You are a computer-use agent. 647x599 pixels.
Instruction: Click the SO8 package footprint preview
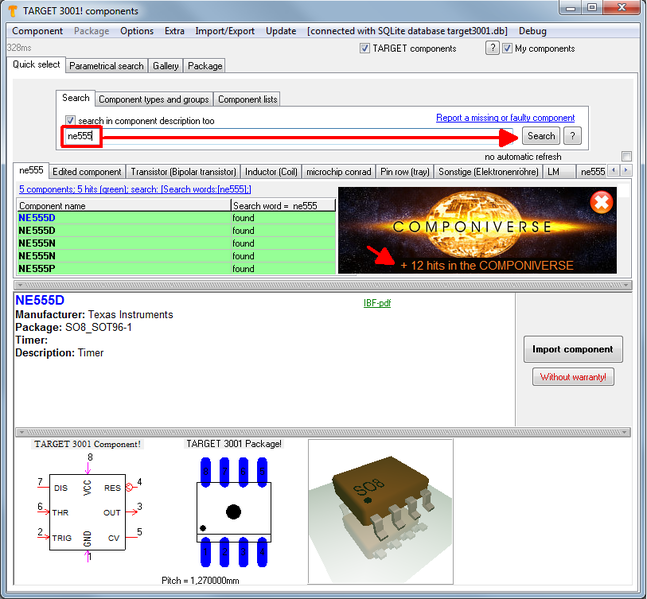(233, 511)
